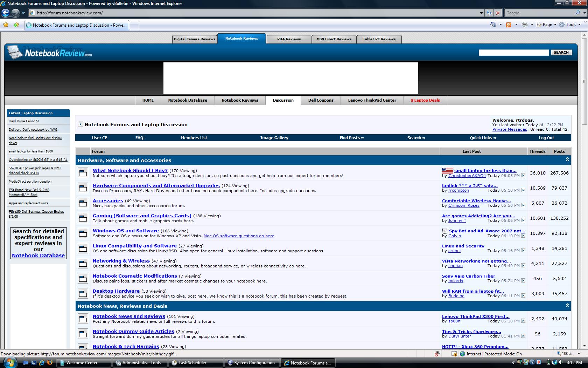Switch to Tablet PC Reviews tab
The width and height of the screenshot is (588, 368).
click(x=379, y=39)
